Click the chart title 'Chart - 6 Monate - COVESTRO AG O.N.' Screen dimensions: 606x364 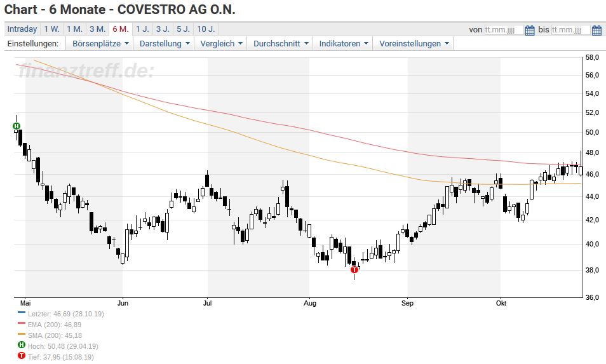tap(120, 10)
